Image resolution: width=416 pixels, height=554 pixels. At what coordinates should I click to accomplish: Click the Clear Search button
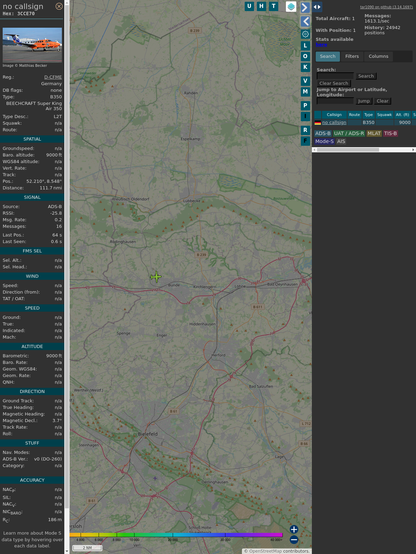tap(334, 83)
